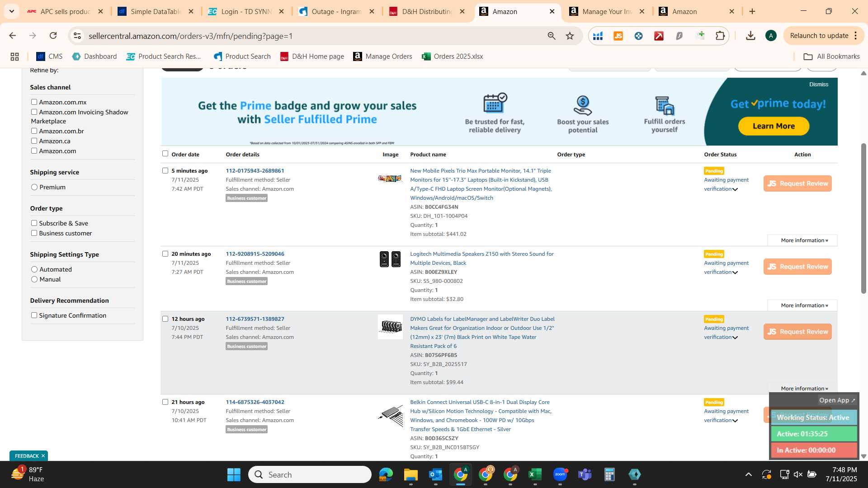Open Microsoft Edge from taskbar
Image resolution: width=868 pixels, height=488 pixels.
click(386, 474)
